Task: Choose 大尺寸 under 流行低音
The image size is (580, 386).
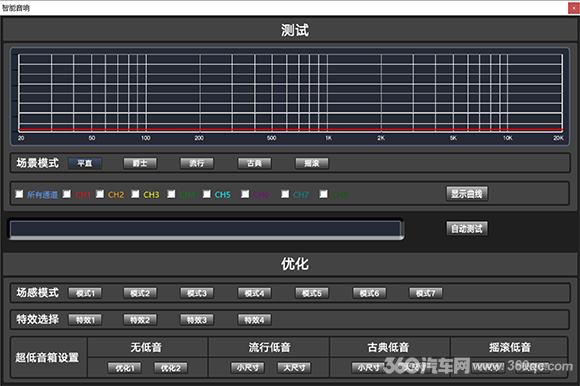Action: click(x=294, y=368)
